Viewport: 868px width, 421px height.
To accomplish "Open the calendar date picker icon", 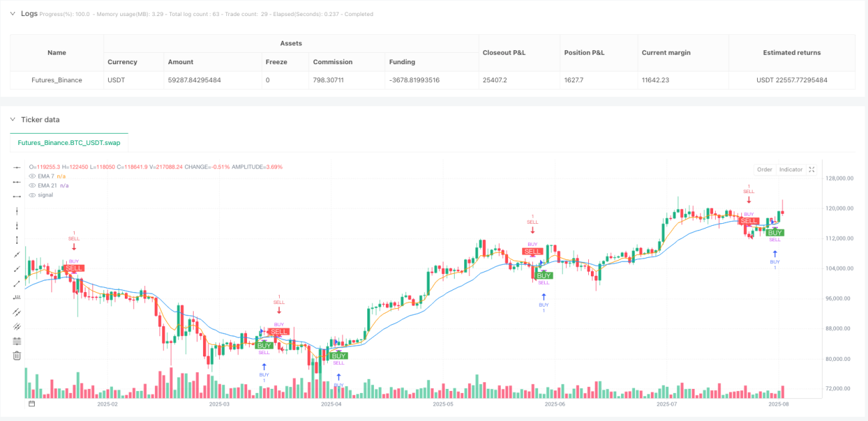I will coord(31,404).
